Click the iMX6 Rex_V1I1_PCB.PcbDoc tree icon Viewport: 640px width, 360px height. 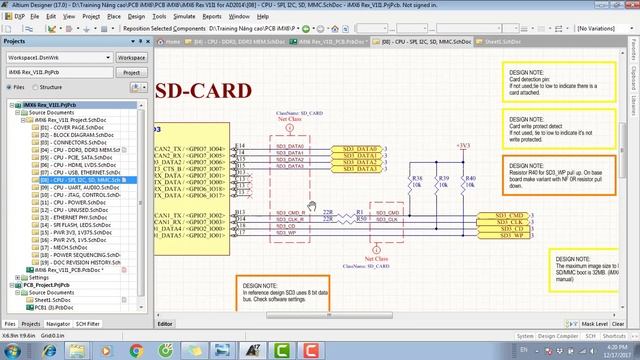30,270
